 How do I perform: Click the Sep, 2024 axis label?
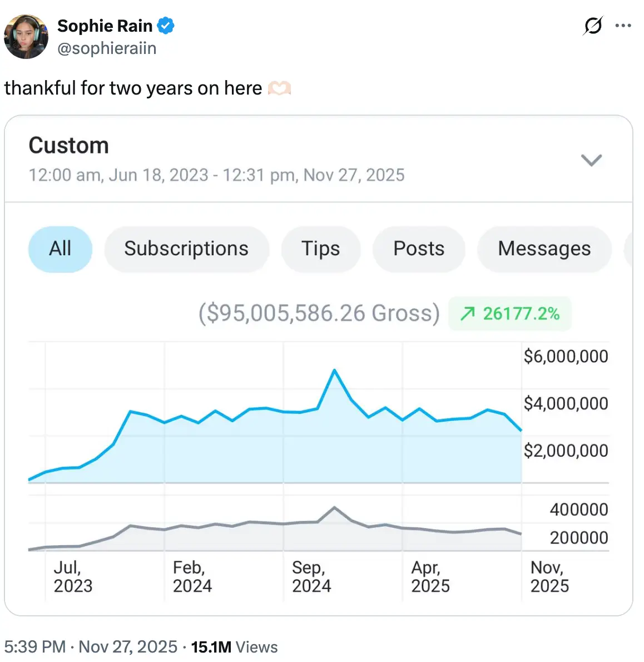311,576
